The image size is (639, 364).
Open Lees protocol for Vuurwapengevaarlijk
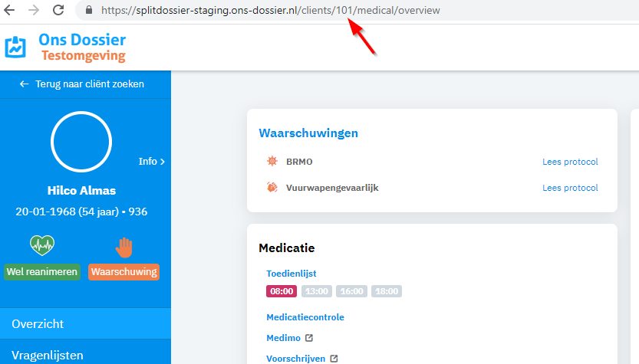coord(570,188)
